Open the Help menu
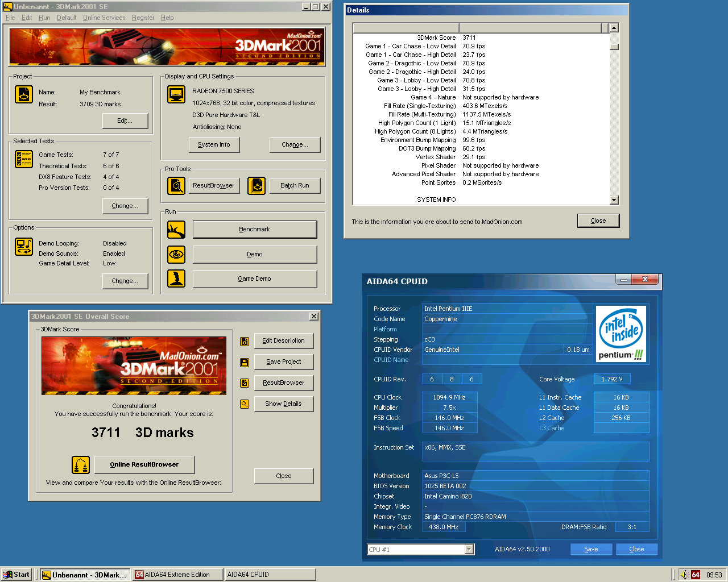Viewport: 728px width, 582px height. (x=167, y=18)
